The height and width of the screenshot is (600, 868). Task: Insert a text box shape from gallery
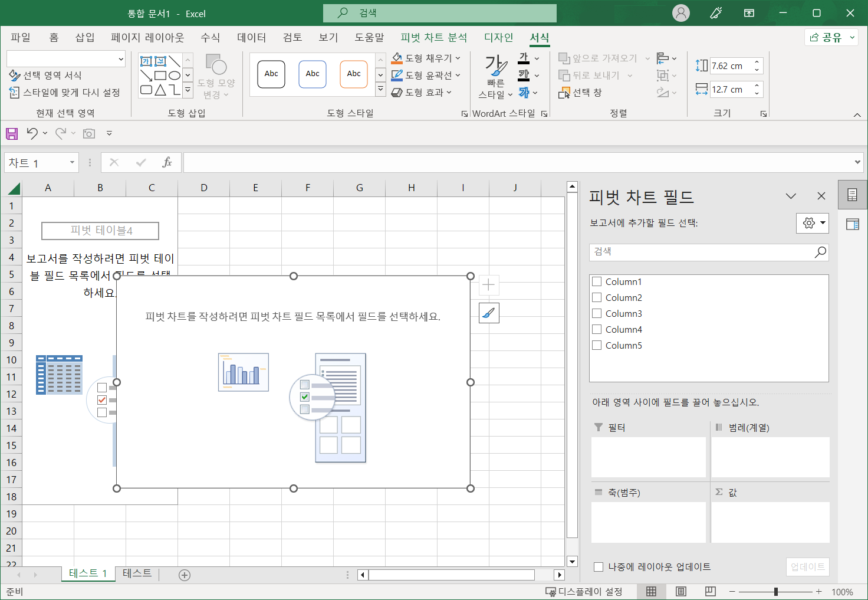coord(146,61)
